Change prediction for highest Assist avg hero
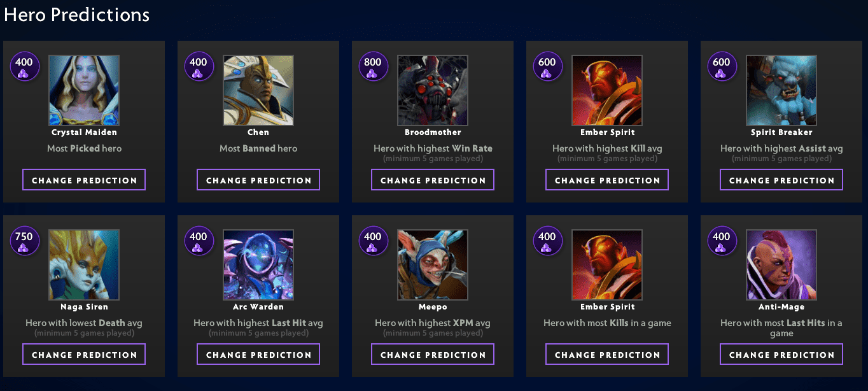This screenshot has width=868, height=391. pyautogui.click(x=781, y=180)
